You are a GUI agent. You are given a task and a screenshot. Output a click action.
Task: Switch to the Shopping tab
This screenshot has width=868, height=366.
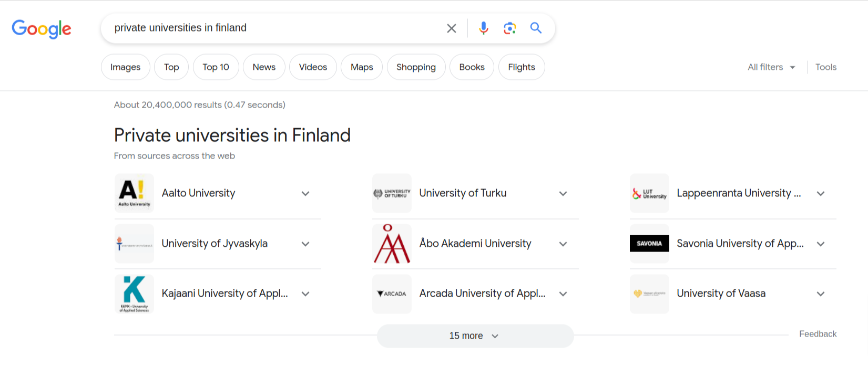click(x=416, y=67)
